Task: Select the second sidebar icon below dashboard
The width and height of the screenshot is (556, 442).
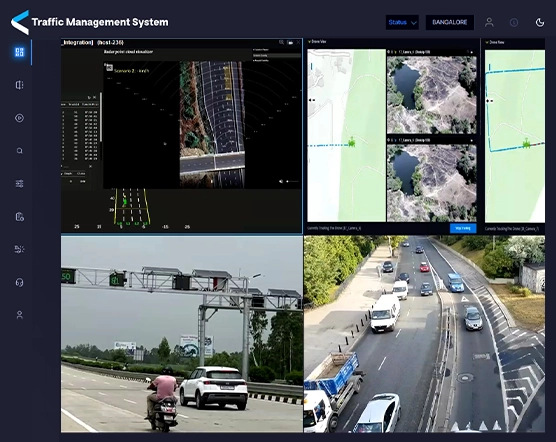Action: (x=20, y=85)
